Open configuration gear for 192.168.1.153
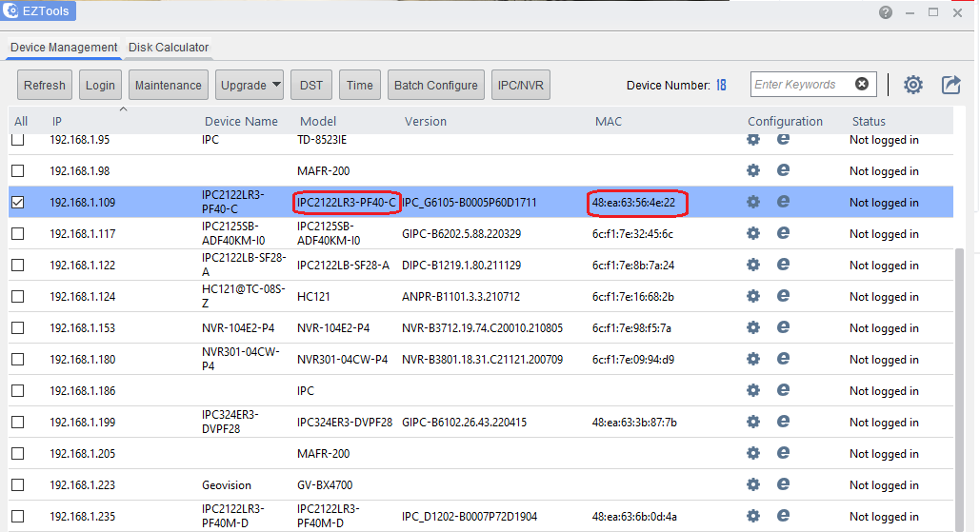This screenshot has height=532, width=980. click(753, 327)
